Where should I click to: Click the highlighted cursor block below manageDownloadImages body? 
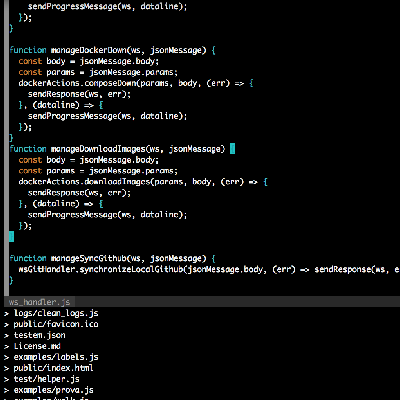[x=11, y=236]
